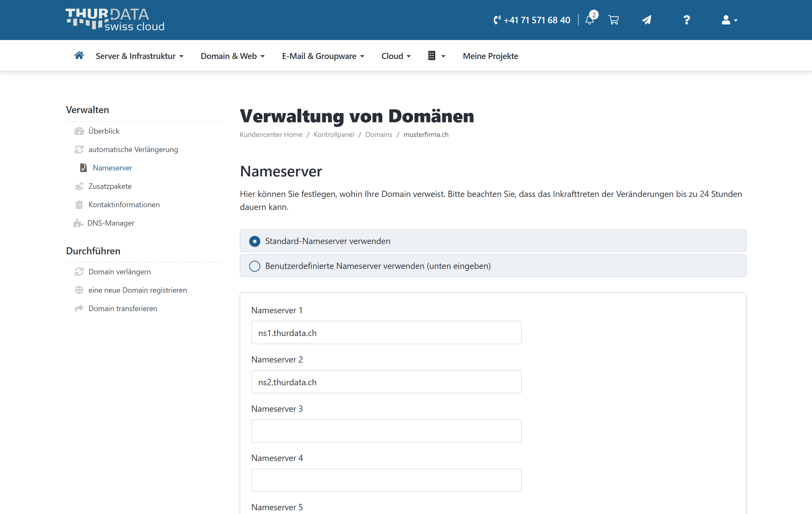Click the Nameserver 4 input field

click(x=387, y=480)
